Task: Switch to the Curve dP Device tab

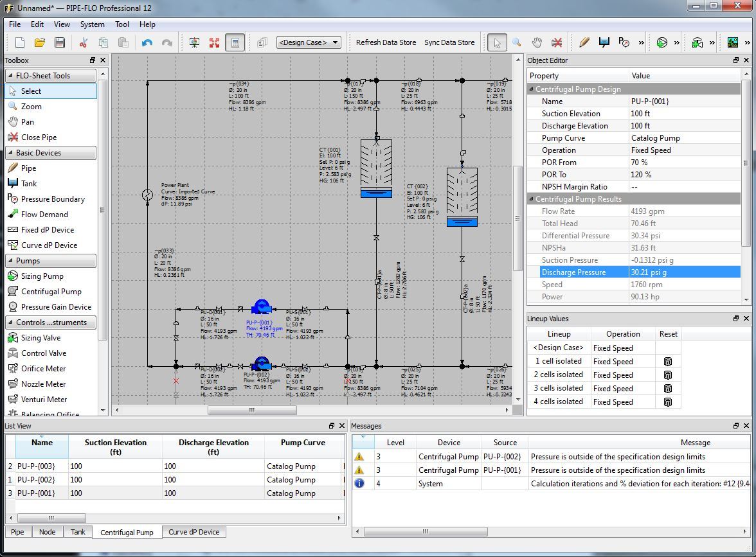Action: point(194,532)
